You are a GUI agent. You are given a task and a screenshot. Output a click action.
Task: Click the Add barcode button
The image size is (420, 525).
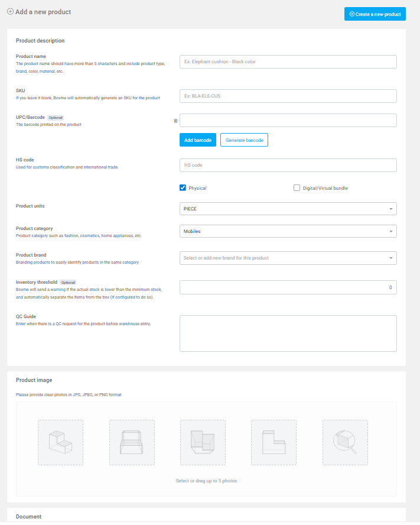[x=198, y=140]
